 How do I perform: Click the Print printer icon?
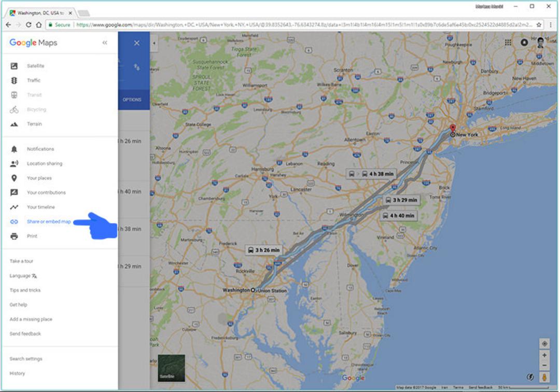14,236
